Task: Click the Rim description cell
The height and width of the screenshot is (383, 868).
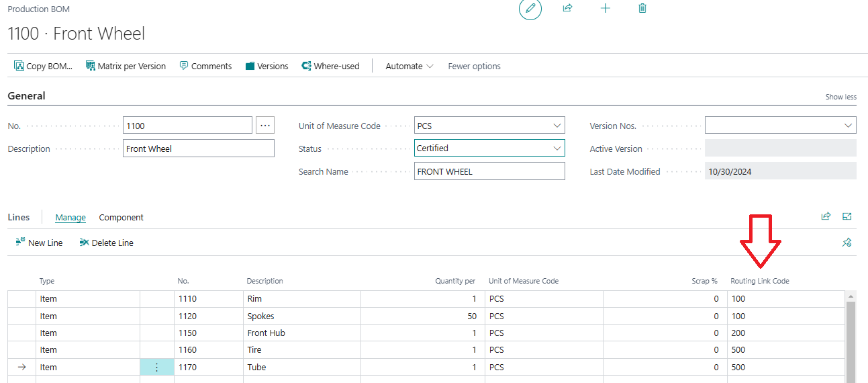Action: [302, 298]
